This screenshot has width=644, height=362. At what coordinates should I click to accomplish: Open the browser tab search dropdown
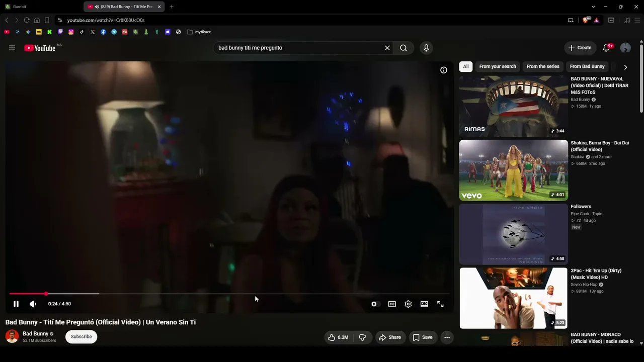(593, 7)
